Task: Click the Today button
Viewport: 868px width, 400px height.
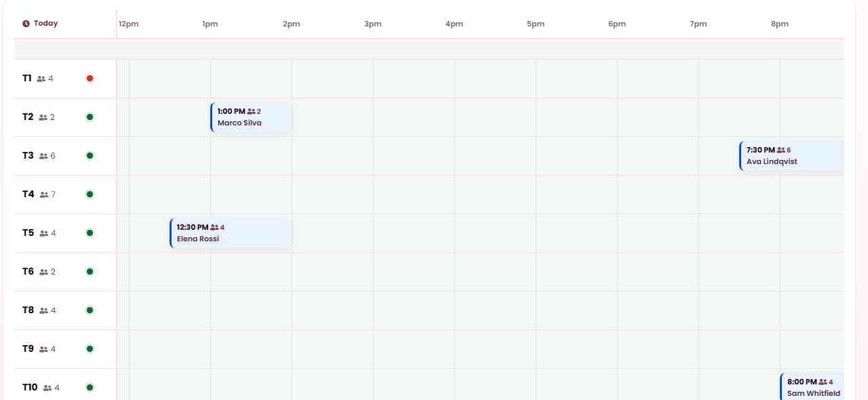Action: (40, 23)
